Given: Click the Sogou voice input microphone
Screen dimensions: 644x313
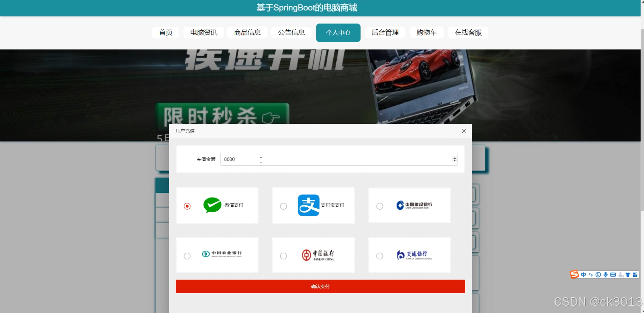Looking at the screenshot, I should pyautogui.click(x=605, y=274).
